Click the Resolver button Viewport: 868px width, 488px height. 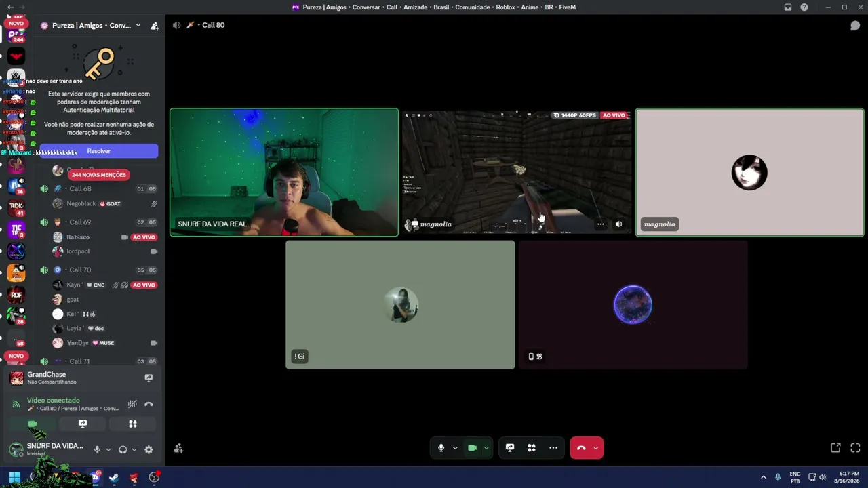(99, 151)
